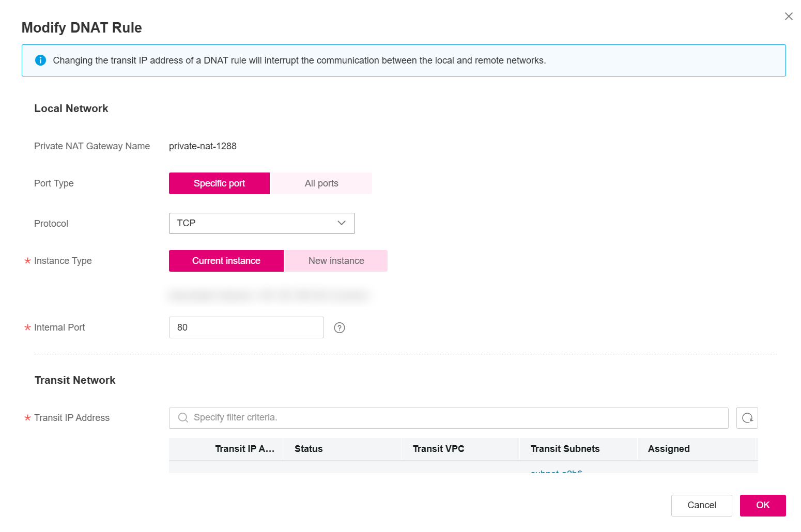Screen dimensions: 801x532
Task: Click the search magnifier icon in filter box
Action: coord(183,418)
